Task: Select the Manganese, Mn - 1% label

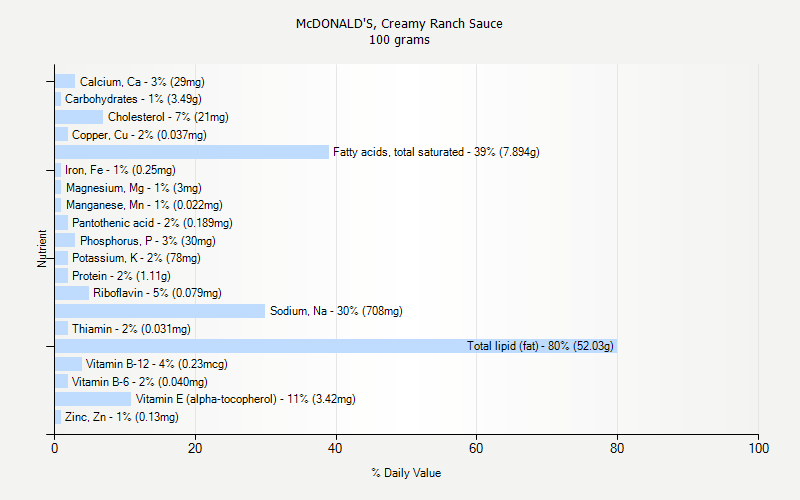Action: (x=144, y=205)
